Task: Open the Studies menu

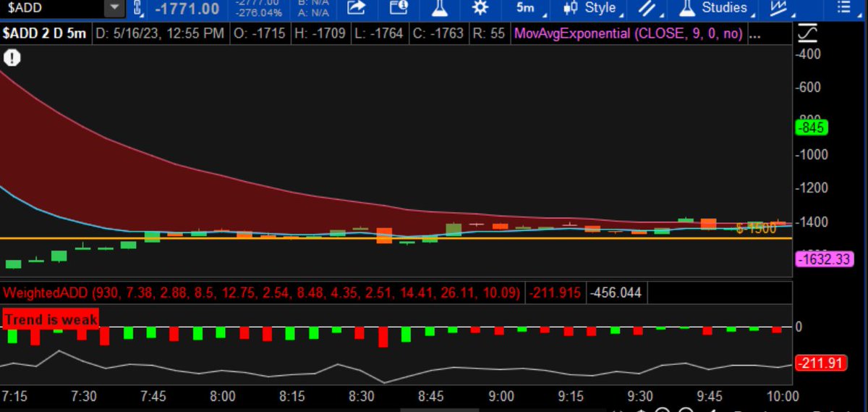Action: [x=718, y=8]
